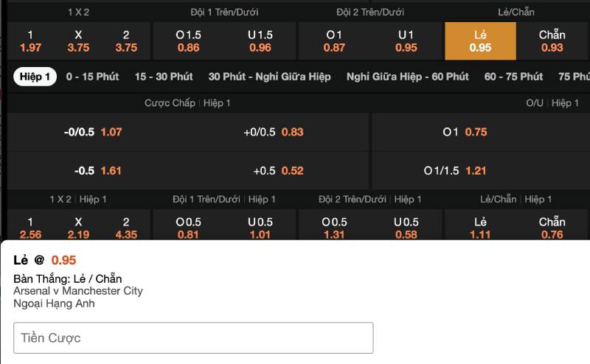The width and height of the screenshot is (590, 364).
Task: Choose away win at 4.35
Action: (126, 228)
